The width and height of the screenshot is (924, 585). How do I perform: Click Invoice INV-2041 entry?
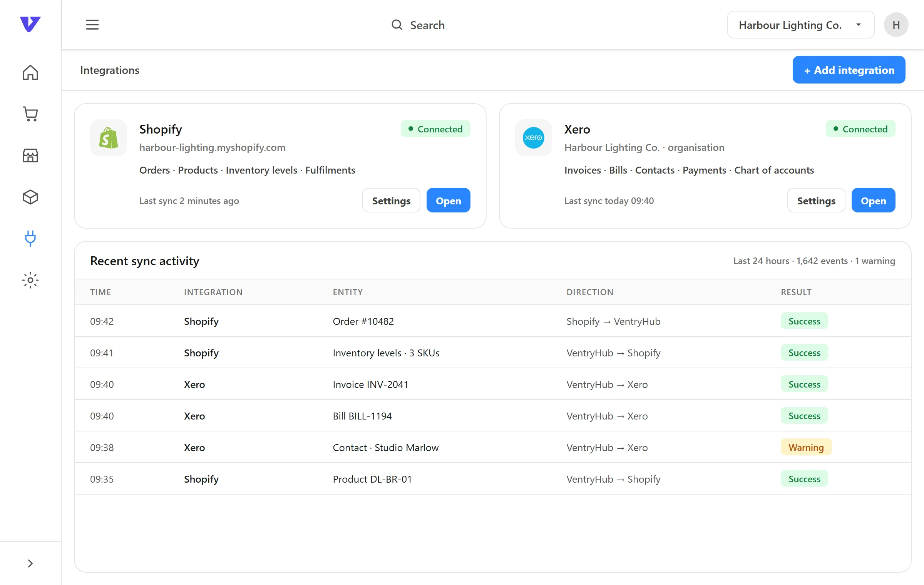point(370,384)
